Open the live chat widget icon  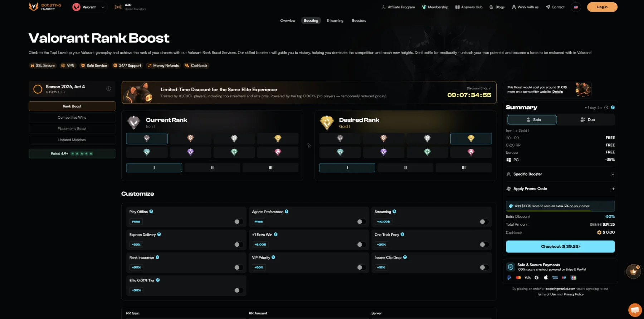pyautogui.click(x=635, y=310)
